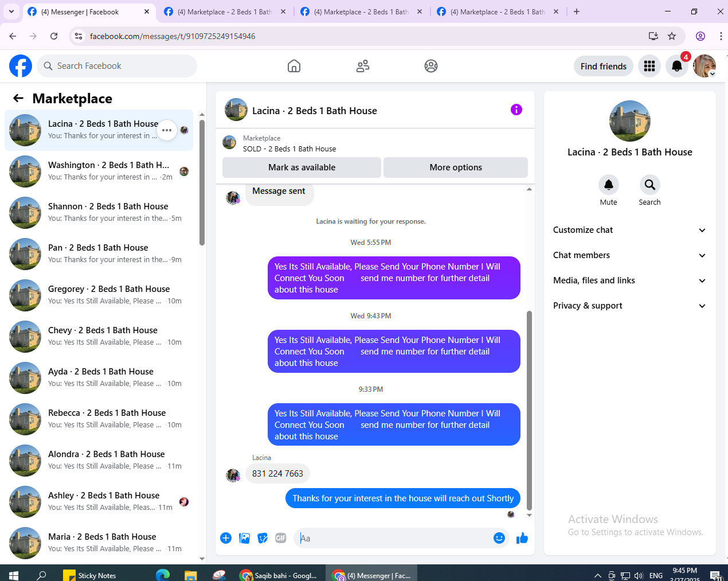Click Mark as available button
The image size is (728, 581).
point(302,167)
